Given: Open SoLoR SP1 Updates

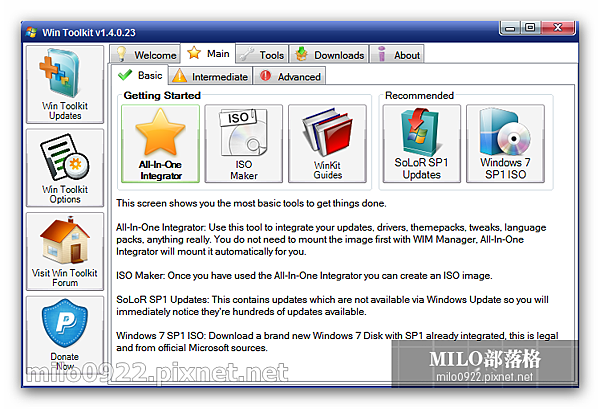Looking at the screenshot, I should click(422, 143).
